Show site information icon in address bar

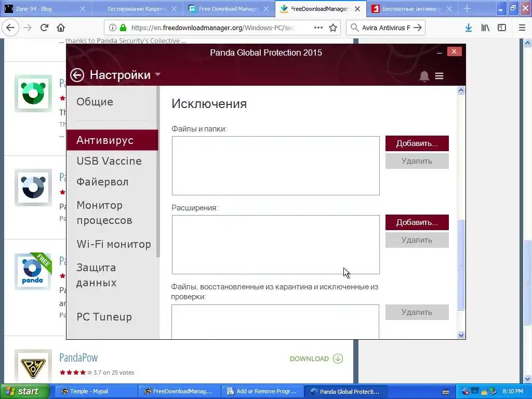(x=113, y=28)
